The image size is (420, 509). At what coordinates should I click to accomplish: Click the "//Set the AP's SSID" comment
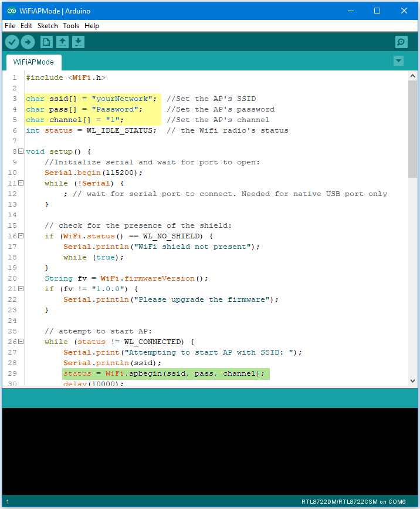[211, 99]
